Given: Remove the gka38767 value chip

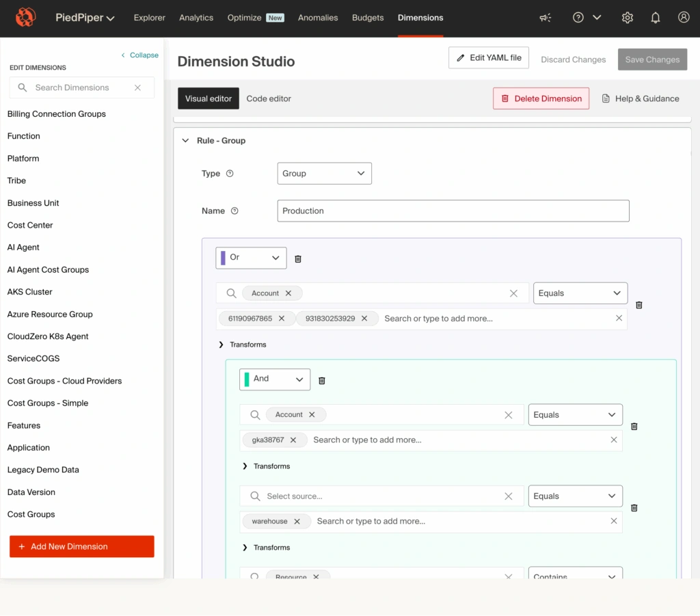Looking at the screenshot, I should [293, 440].
